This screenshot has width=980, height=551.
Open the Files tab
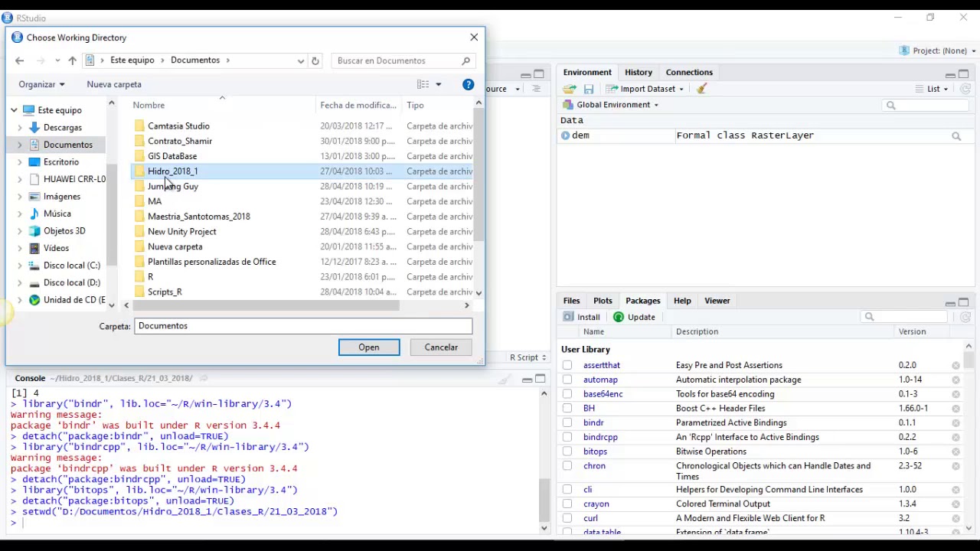[x=571, y=301]
